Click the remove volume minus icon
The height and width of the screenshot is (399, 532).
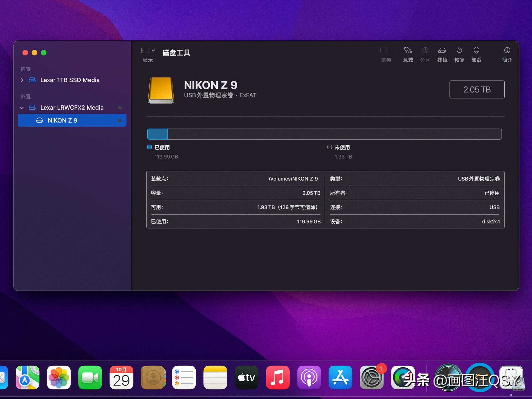coord(392,50)
